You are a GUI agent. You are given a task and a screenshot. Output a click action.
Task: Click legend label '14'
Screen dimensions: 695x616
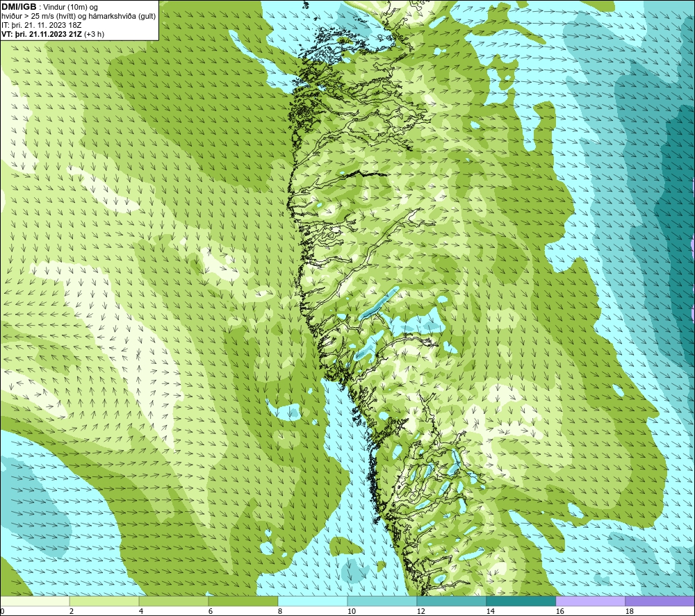pyautogui.click(x=490, y=612)
